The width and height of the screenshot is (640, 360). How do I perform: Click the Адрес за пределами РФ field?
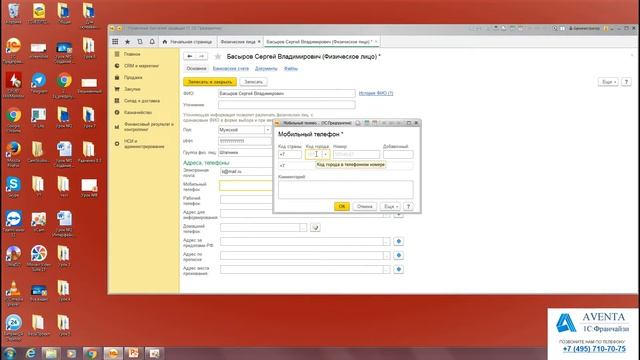[x=301, y=241]
